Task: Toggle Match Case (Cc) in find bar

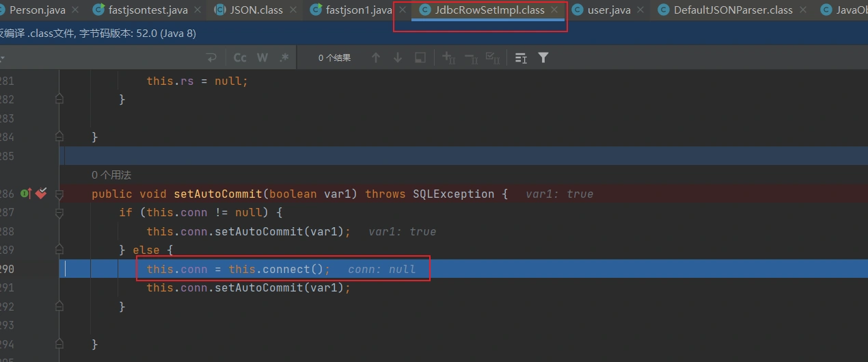Action: click(240, 58)
